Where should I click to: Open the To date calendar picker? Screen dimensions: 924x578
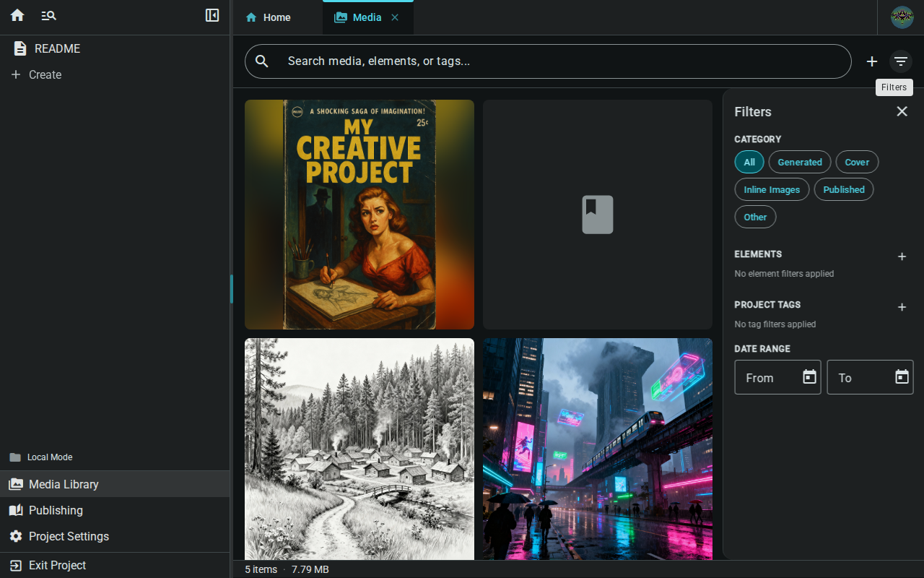(x=902, y=376)
